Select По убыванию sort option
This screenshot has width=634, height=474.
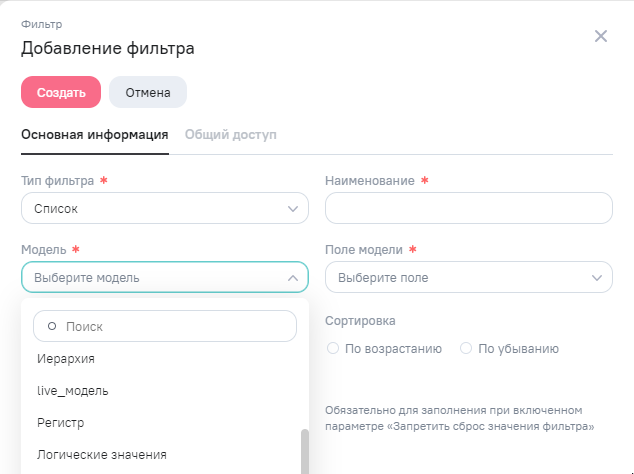click(x=466, y=349)
